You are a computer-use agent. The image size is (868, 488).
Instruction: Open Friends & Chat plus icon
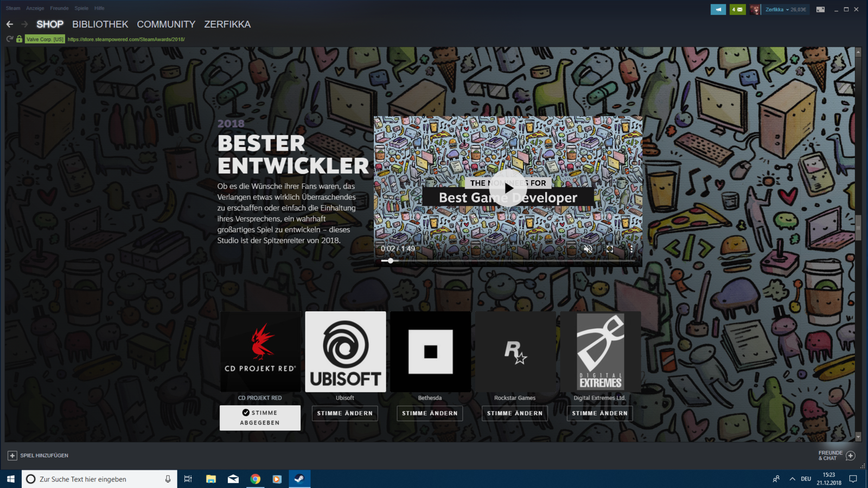click(851, 455)
